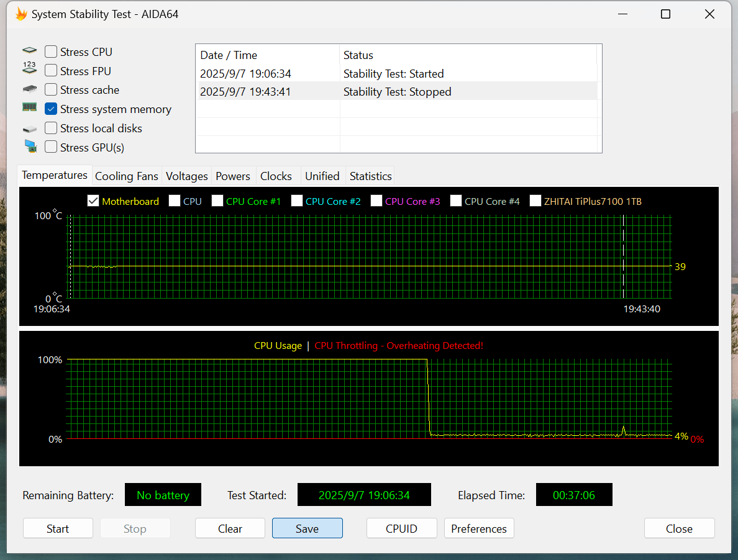Click the local disk drive icon
The width and height of the screenshot is (738, 560).
30,129
